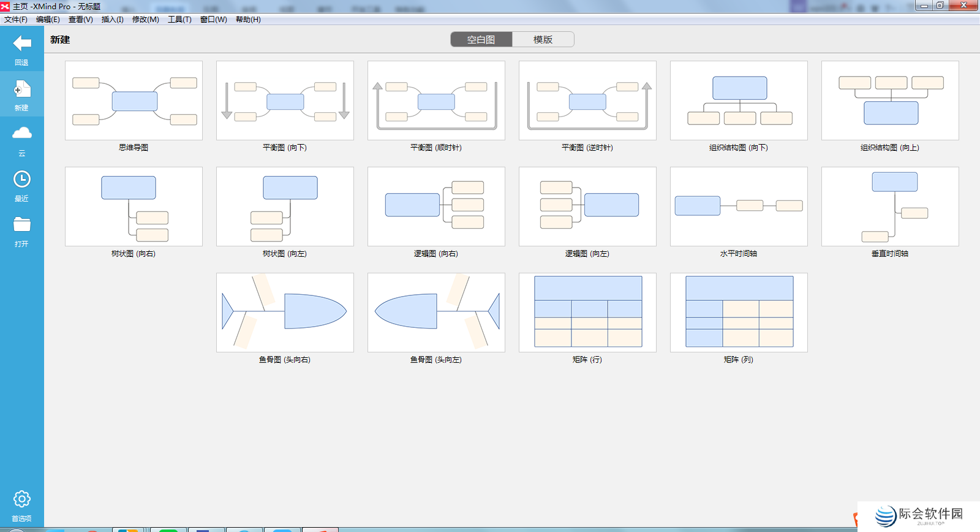Choose the 鱼骨图 (头向右) fishbone diagram
This screenshot has height=532, width=980.
(x=285, y=313)
